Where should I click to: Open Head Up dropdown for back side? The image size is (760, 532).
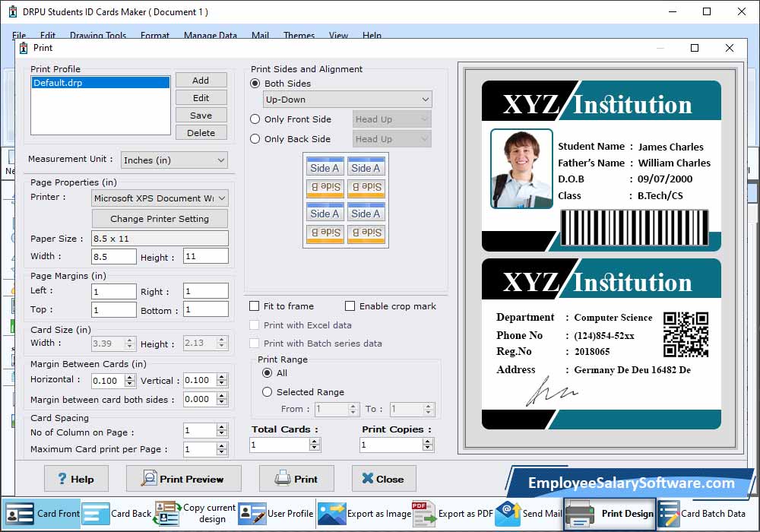(391, 139)
